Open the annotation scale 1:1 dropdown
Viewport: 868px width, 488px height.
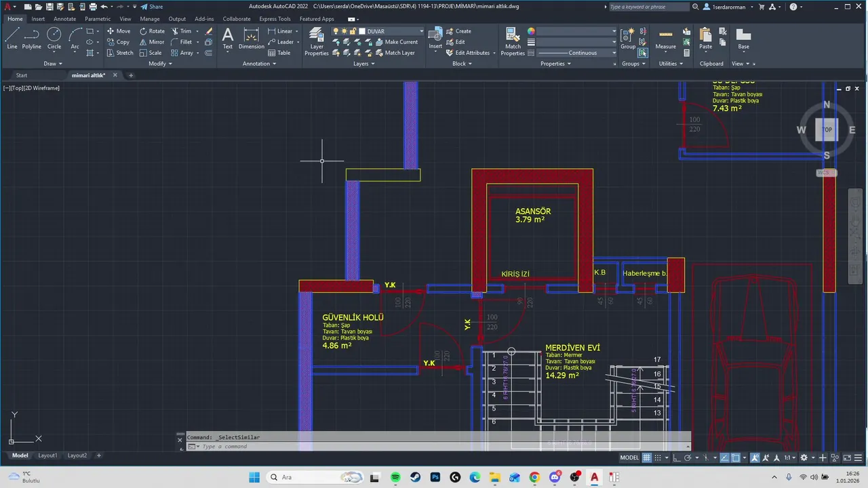click(789, 457)
